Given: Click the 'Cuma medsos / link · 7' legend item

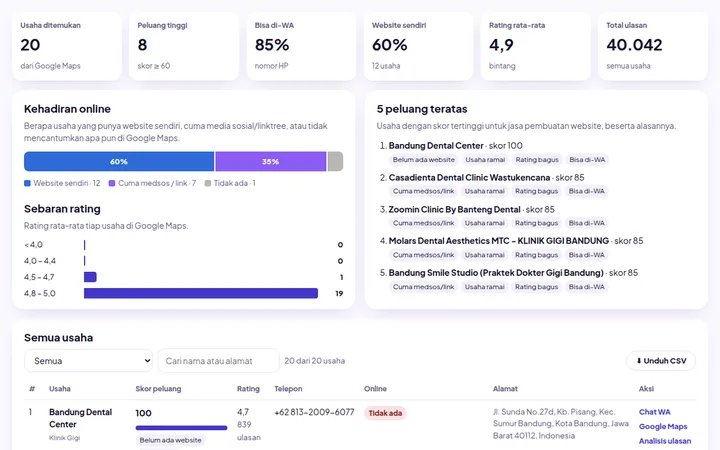Looking at the screenshot, I should tap(152, 183).
